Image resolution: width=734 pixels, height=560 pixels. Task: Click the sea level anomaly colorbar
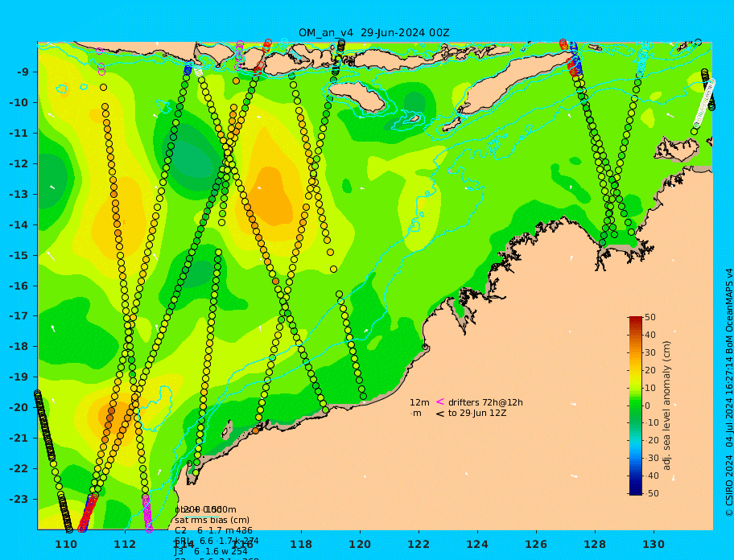pos(636,406)
